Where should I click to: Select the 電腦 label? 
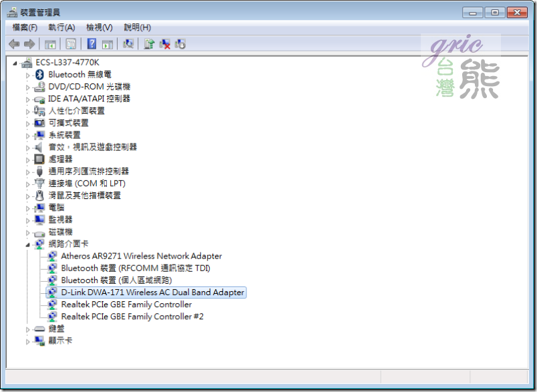pyautogui.click(x=57, y=208)
